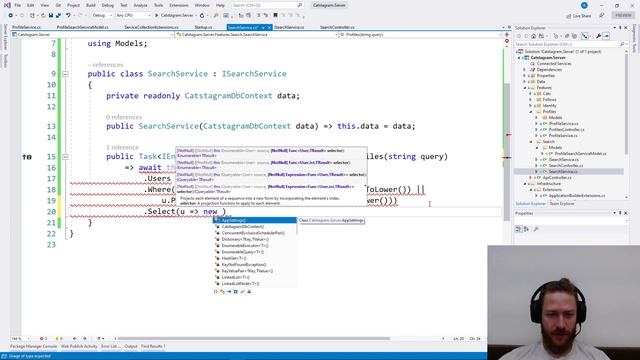640x360 pixels.
Task: Toggle the bookmark icon in toolbar
Action: (x=276, y=16)
